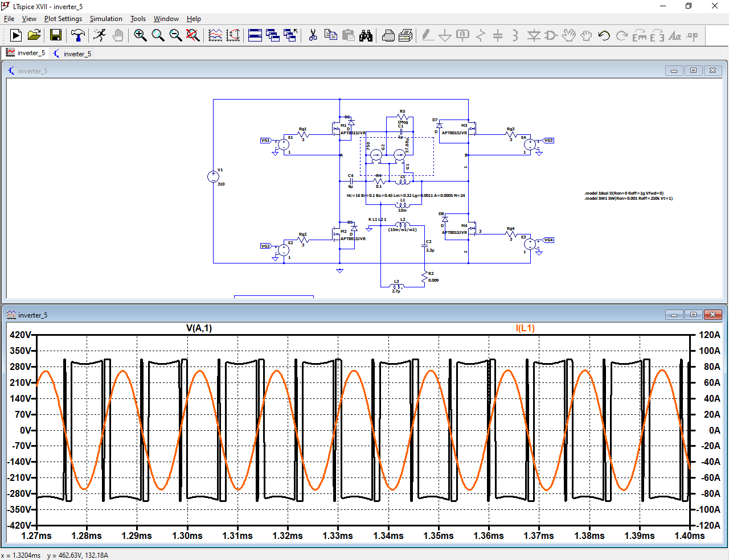This screenshot has width=729, height=560.
Task: Open the Simulation menu
Action: coord(106,19)
